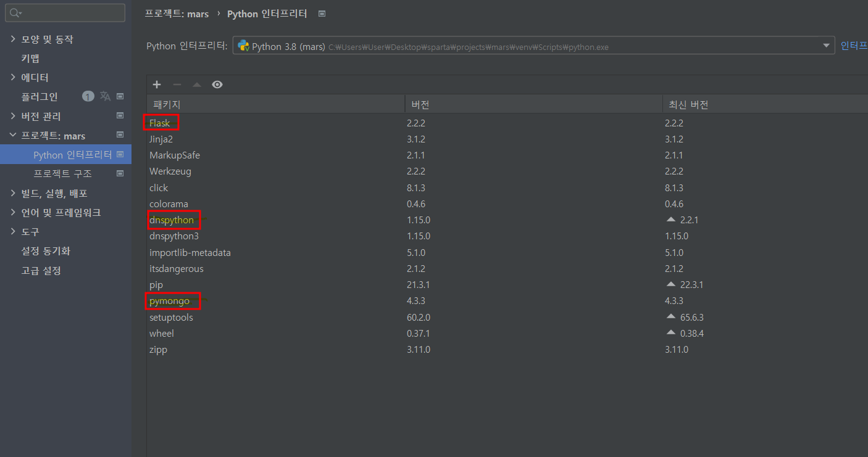Screen dimensions: 868x457
Task: Select the Jinja2 package row
Action: coord(507,139)
